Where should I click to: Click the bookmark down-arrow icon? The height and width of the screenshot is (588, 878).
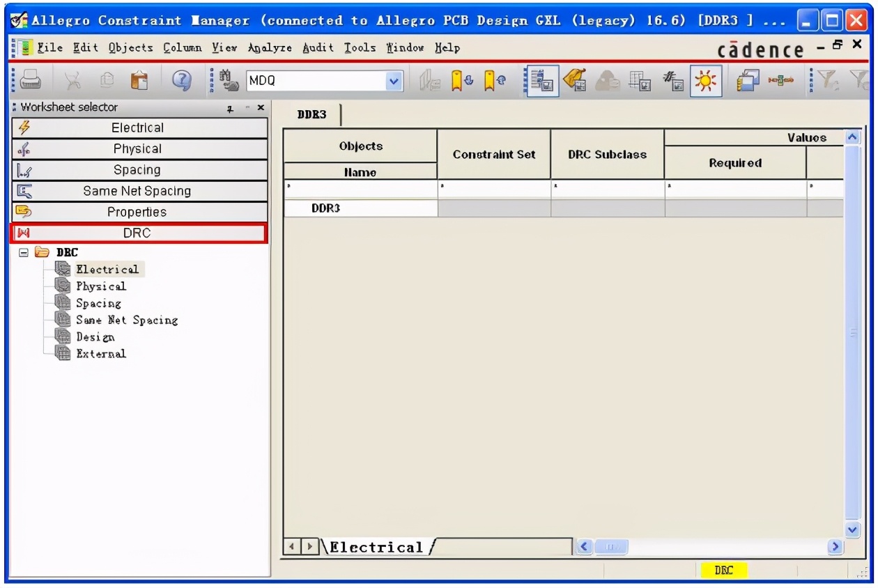point(461,81)
